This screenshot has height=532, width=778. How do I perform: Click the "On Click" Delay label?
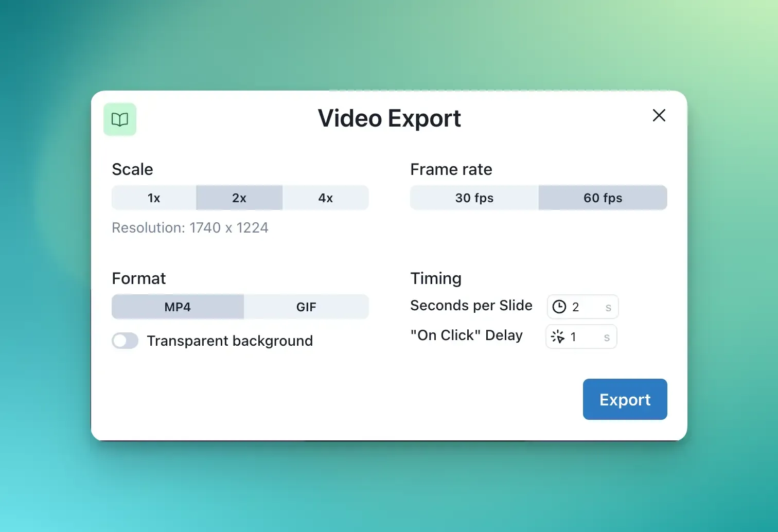tap(467, 335)
